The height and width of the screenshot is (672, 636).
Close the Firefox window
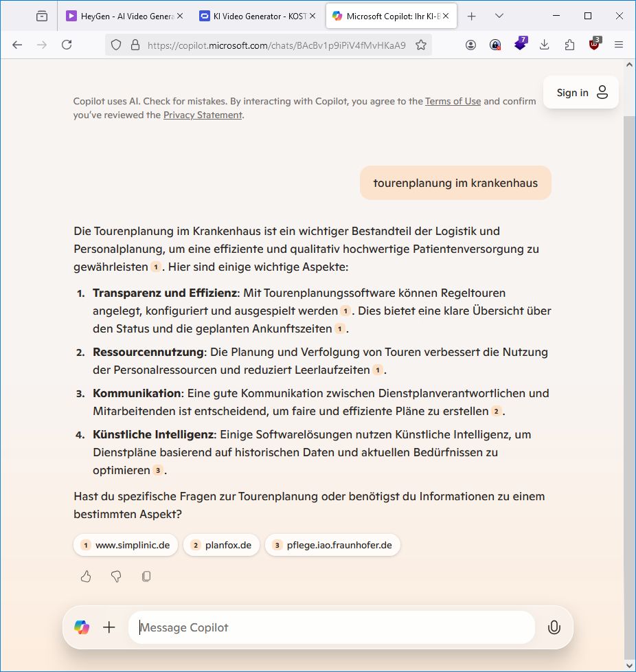(620, 16)
